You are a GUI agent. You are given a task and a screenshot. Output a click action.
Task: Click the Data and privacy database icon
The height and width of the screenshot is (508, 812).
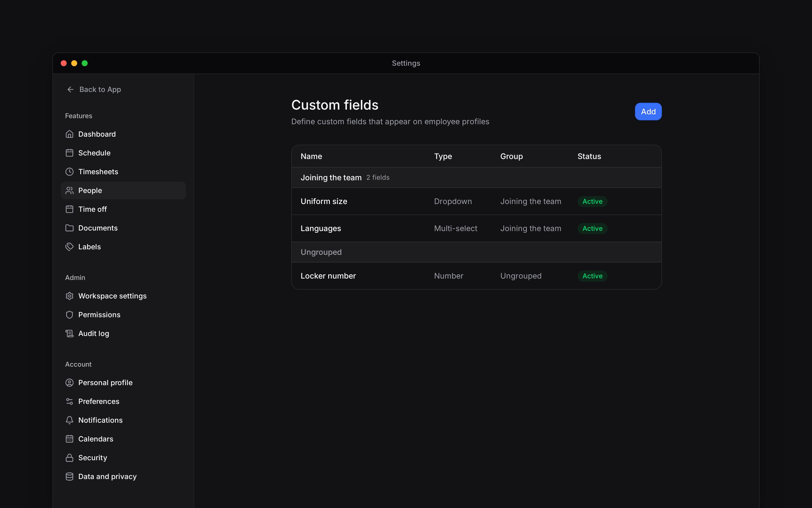pyautogui.click(x=70, y=477)
